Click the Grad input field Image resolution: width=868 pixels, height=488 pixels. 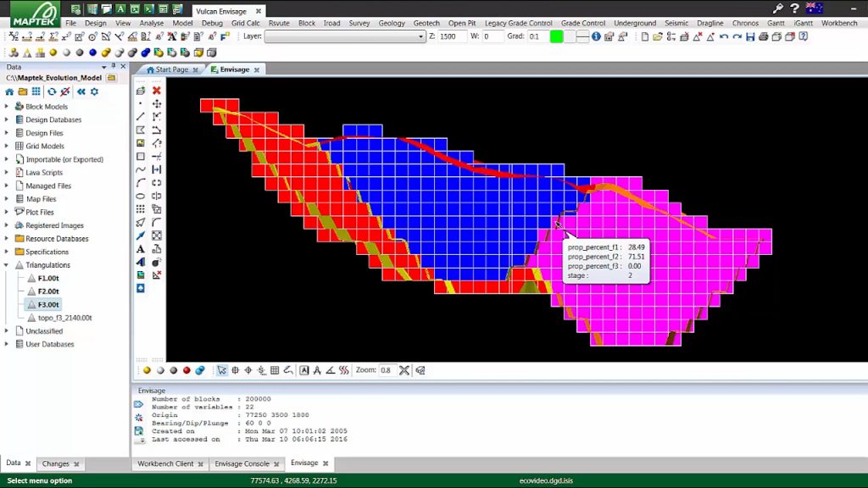point(537,36)
